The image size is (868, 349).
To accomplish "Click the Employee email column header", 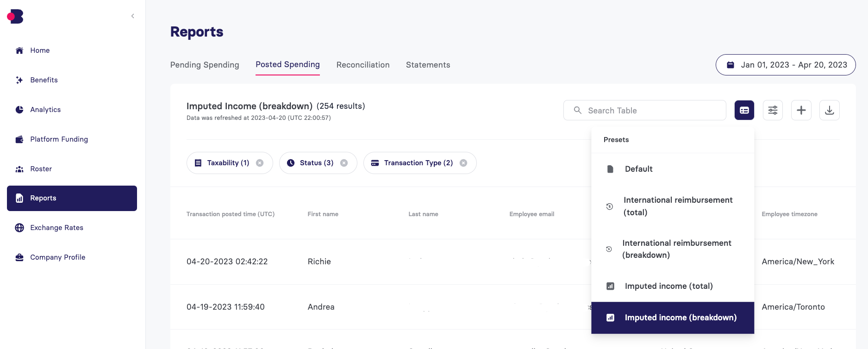I will (x=532, y=214).
